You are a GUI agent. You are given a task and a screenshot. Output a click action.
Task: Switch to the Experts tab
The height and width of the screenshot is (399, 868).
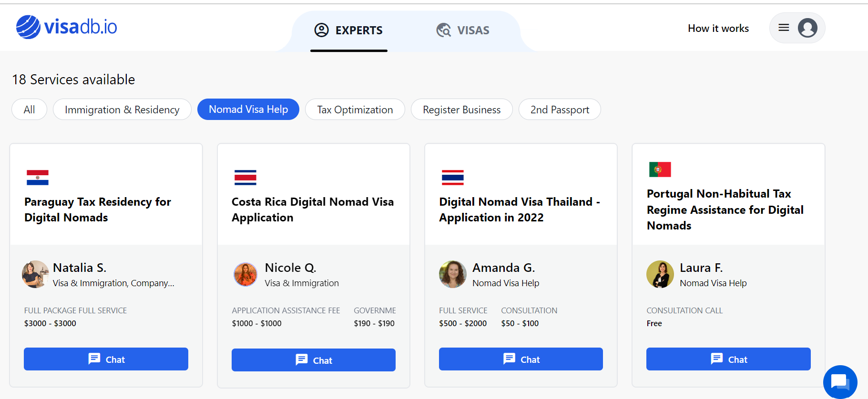click(349, 30)
